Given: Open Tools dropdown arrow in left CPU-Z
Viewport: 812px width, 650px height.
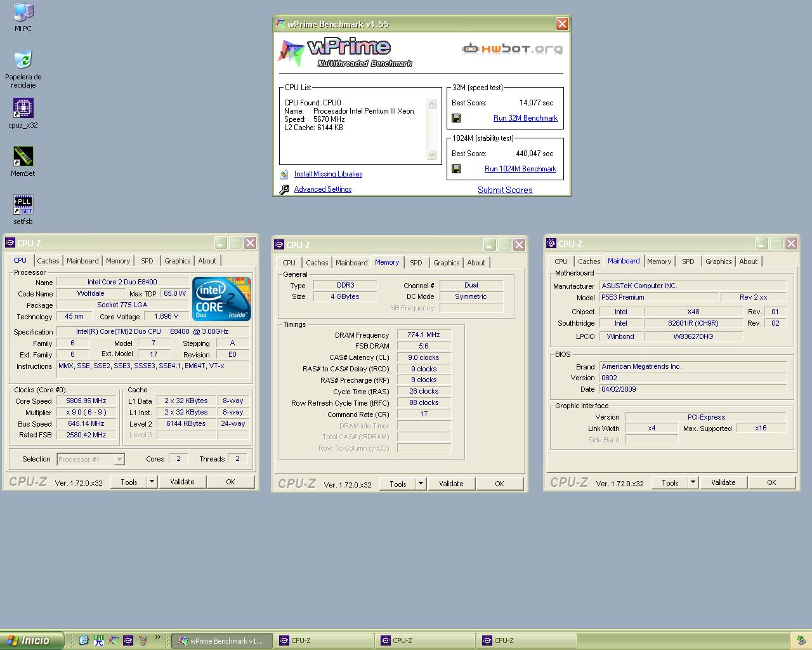Looking at the screenshot, I should tap(152, 482).
